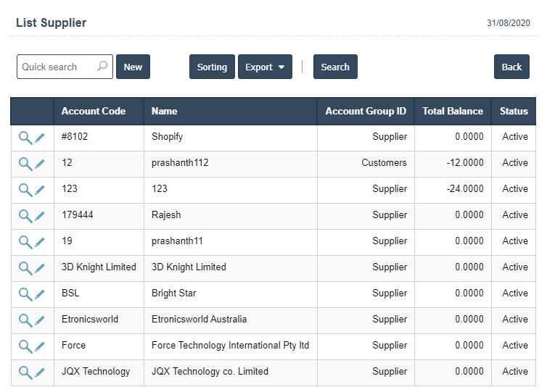
Task: Click the Total Balance column header
Action: pos(453,111)
